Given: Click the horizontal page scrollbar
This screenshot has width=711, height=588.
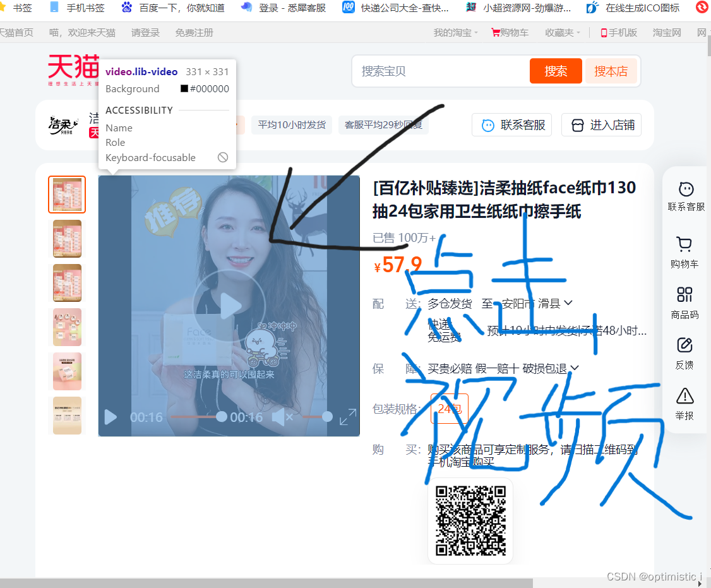Looking at the screenshot, I should coord(266,583).
